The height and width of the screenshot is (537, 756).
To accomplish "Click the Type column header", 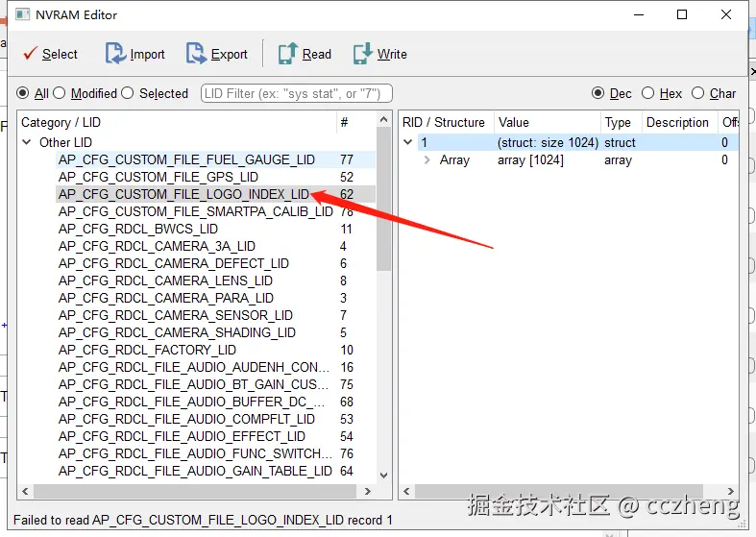I will tap(622, 122).
